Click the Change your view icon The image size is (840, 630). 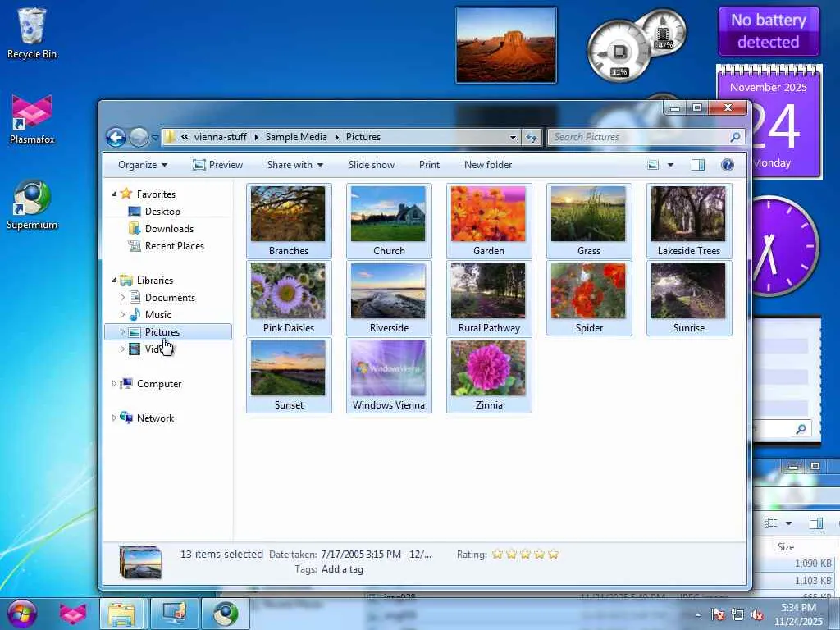point(653,165)
